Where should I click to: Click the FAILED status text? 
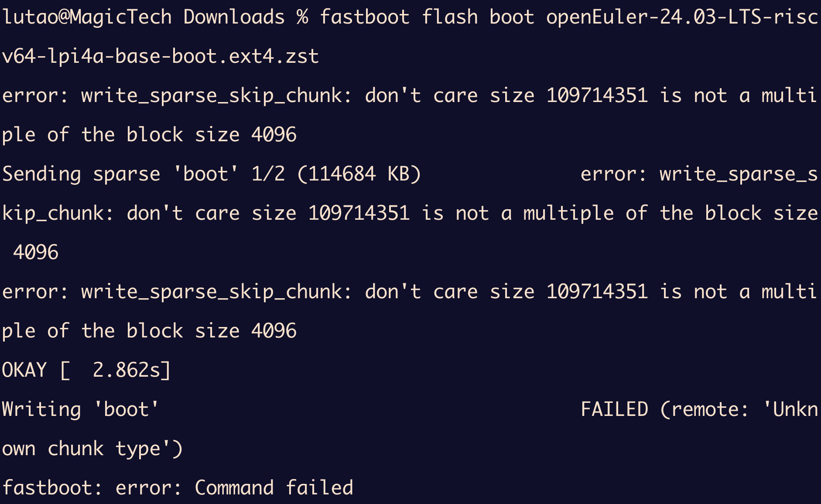coord(614,410)
